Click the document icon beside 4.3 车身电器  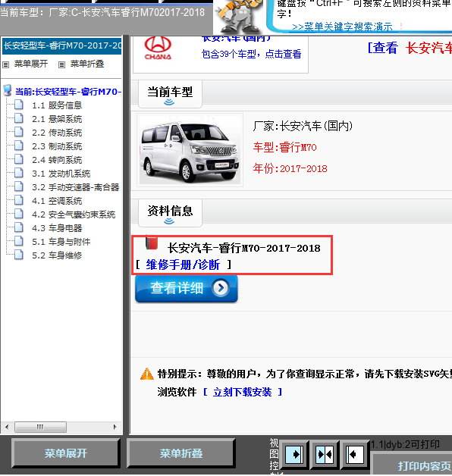[x=19, y=227]
